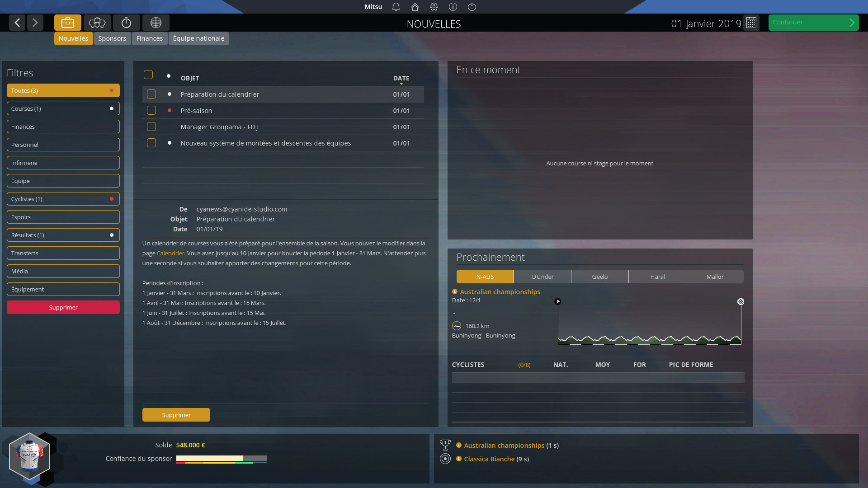Click the trophy icon beside Australian championships

point(446,445)
